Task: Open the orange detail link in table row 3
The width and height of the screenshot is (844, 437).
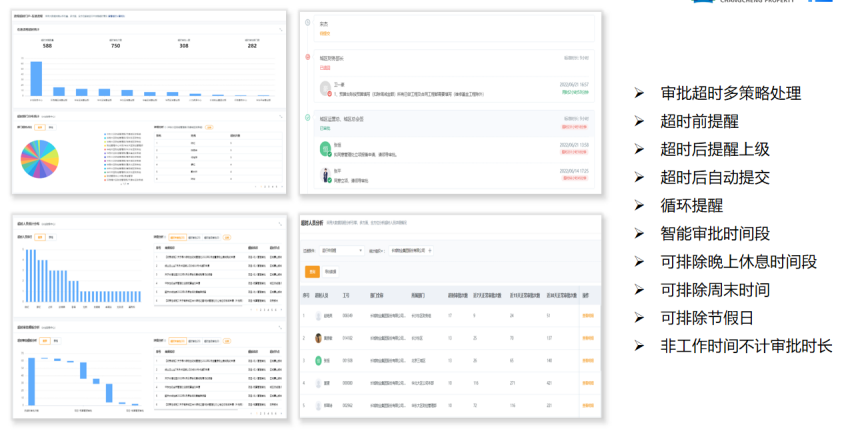Action: (588, 361)
